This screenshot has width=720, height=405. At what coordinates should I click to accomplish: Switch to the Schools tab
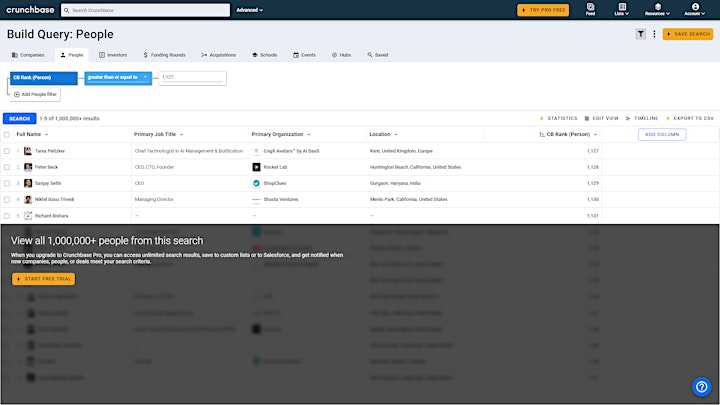265,55
